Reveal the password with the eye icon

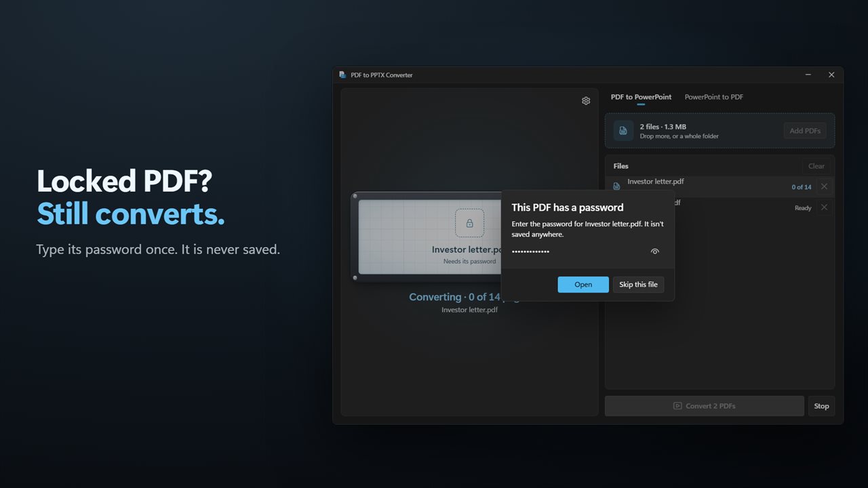[x=654, y=251]
